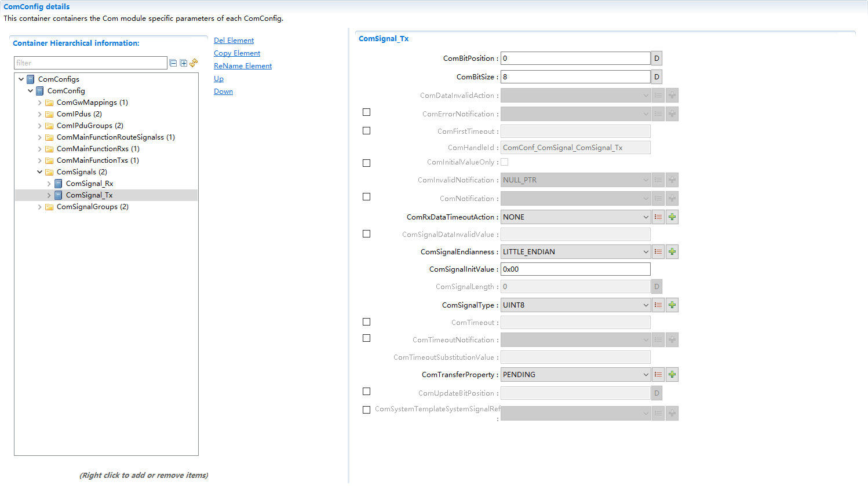Click the Del Element link
This screenshot has height=486, width=868.
(x=234, y=41)
